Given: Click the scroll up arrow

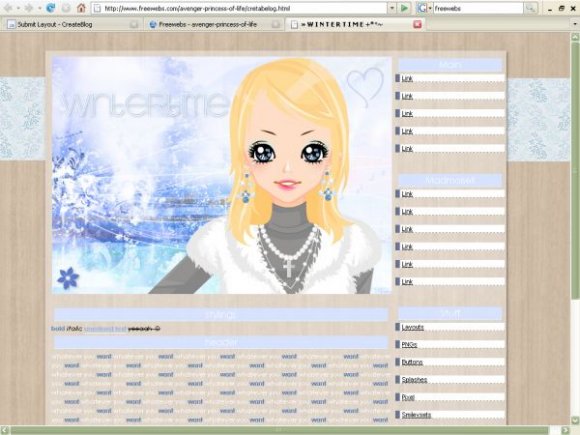Looking at the screenshot, I should click(x=575, y=37).
